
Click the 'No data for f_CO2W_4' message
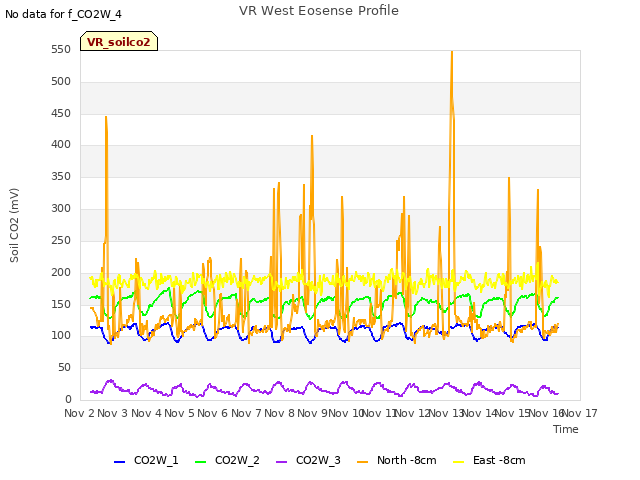[63, 14]
